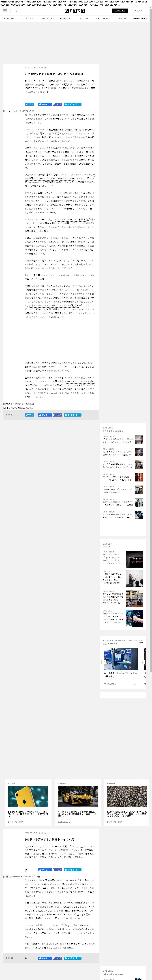
Task: Show previous advertisement carousel slide
Action: coord(104,662)
